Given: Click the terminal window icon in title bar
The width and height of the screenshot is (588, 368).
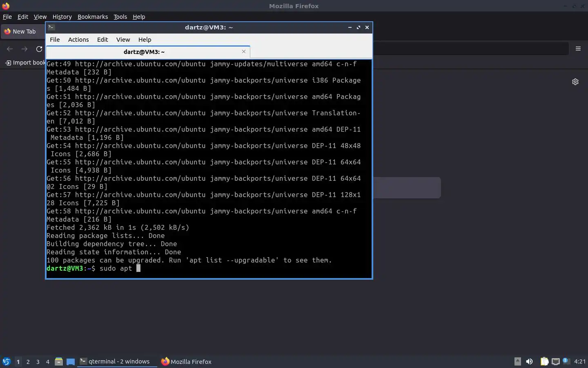Looking at the screenshot, I should tap(51, 27).
